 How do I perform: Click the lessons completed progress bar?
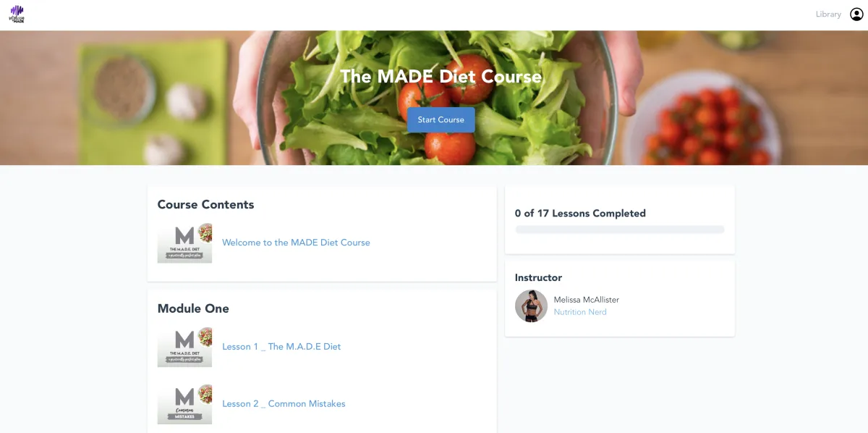[x=620, y=230]
